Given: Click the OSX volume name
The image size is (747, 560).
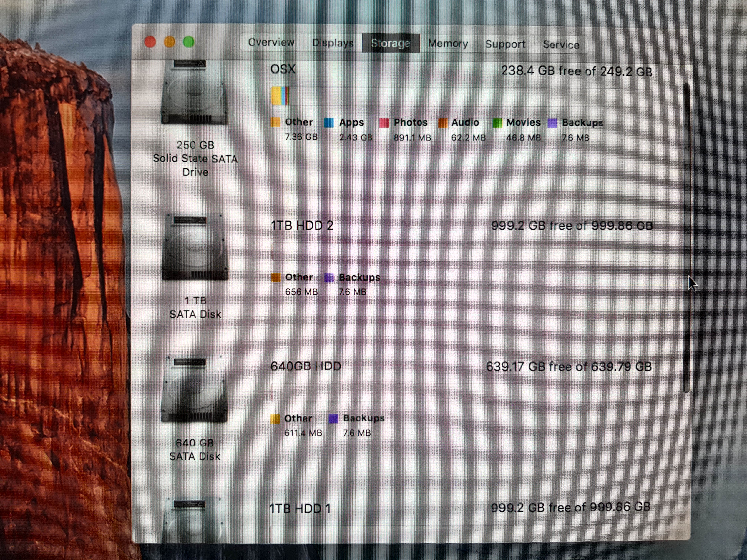Looking at the screenshot, I should pos(283,69).
